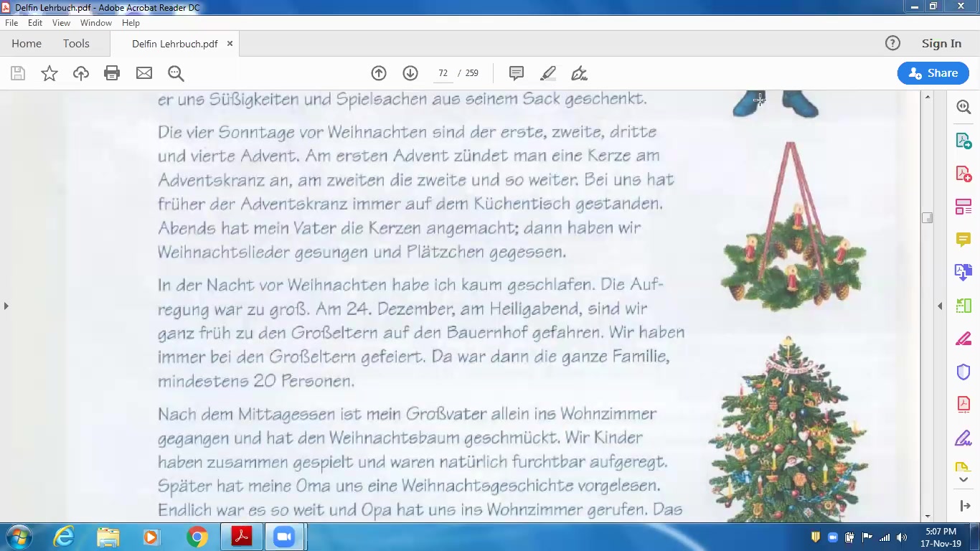Image resolution: width=980 pixels, height=551 pixels.
Task: Expand the left navigation pane arrow
Action: [x=6, y=306]
